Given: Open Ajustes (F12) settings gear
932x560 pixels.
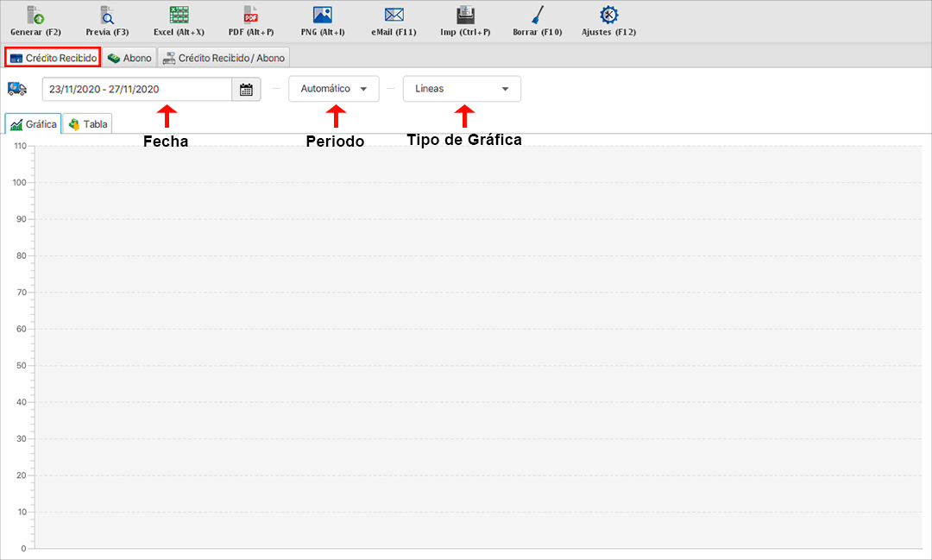Looking at the screenshot, I should coord(609,16).
